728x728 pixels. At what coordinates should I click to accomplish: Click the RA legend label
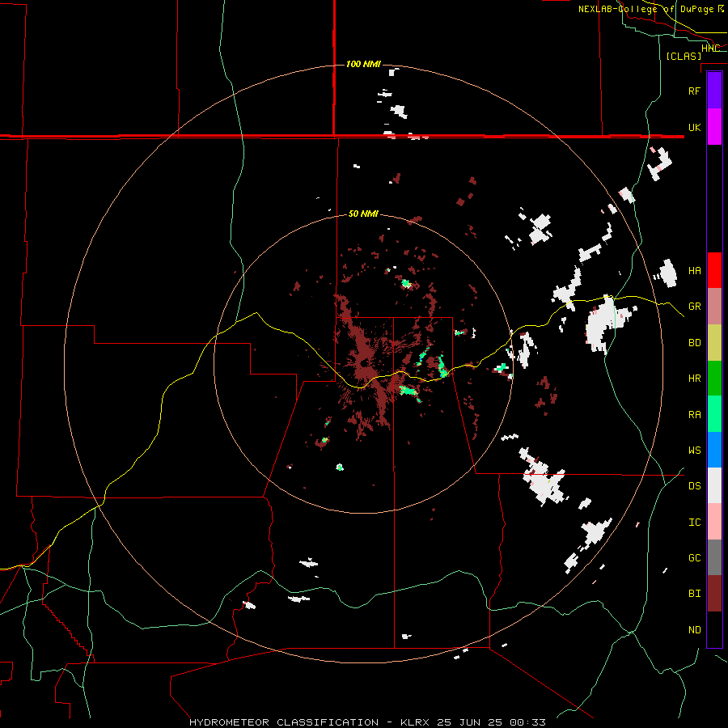694,415
